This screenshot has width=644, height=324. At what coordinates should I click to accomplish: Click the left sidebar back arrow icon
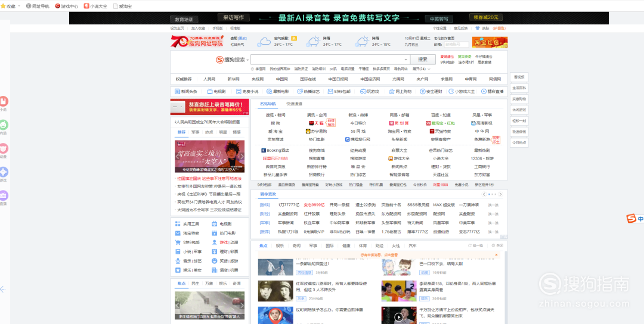click(x=2, y=289)
